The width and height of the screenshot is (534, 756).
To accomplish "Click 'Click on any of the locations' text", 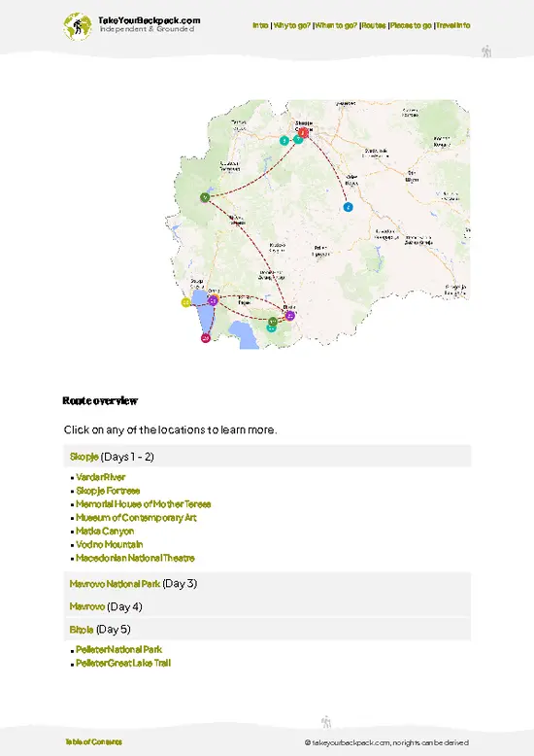I will (170, 430).
